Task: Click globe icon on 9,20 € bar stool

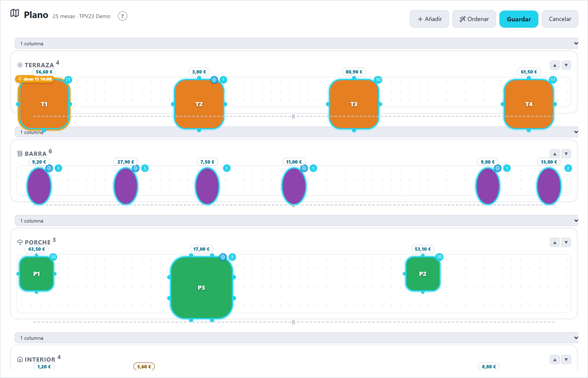Action: point(49,168)
